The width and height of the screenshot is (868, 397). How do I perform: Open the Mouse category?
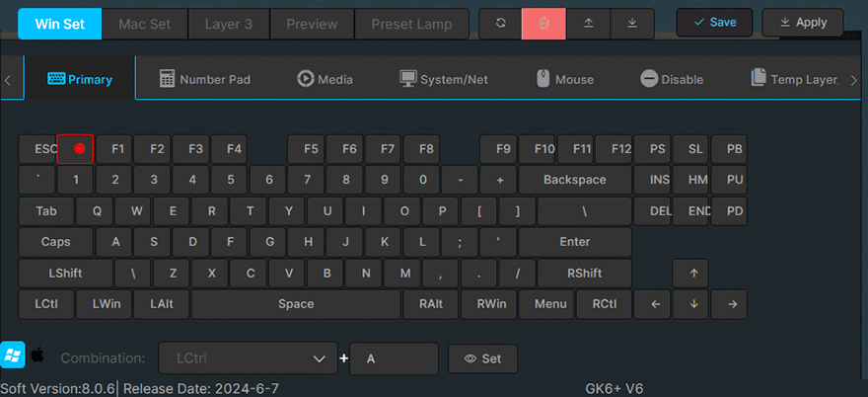click(x=565, y=79)
